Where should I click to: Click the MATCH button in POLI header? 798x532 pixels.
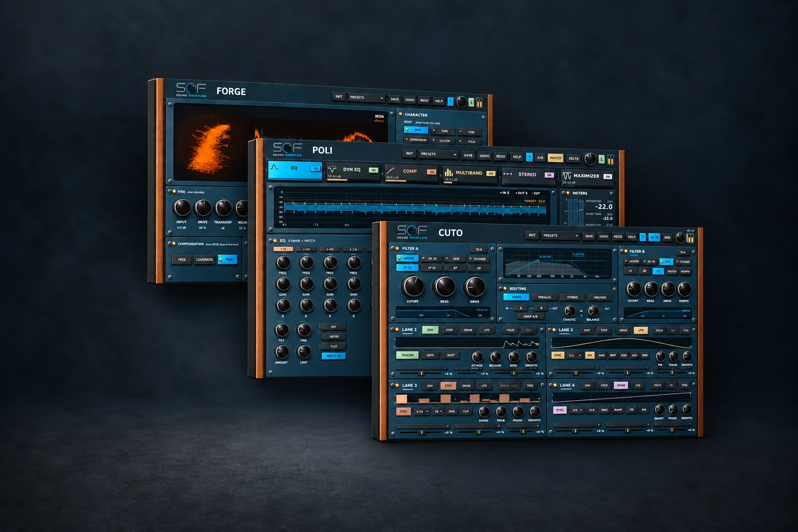tap(555, 158)
